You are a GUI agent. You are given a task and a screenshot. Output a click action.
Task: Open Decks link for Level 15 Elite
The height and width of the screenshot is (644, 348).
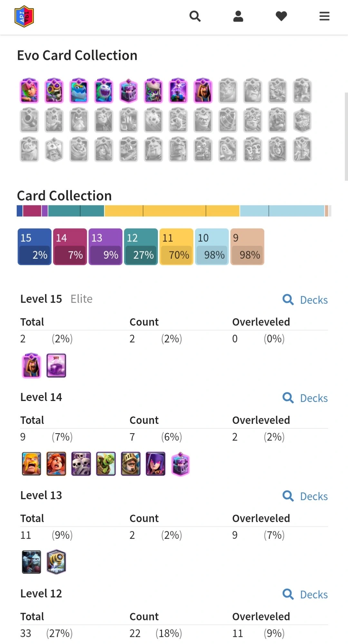[x=305, y=300]
